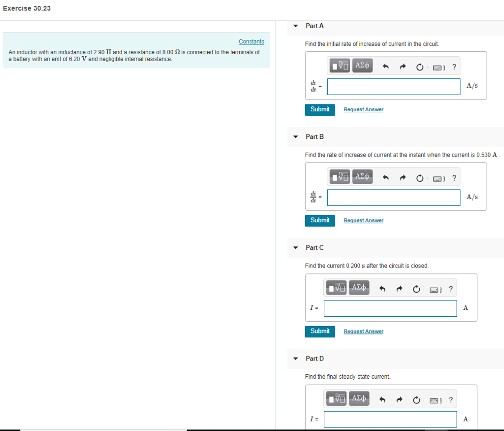The width and height of the screenshot is (504, 431).
Task: Focus the Part B di/dt answer field
Action: click(394, 198)
